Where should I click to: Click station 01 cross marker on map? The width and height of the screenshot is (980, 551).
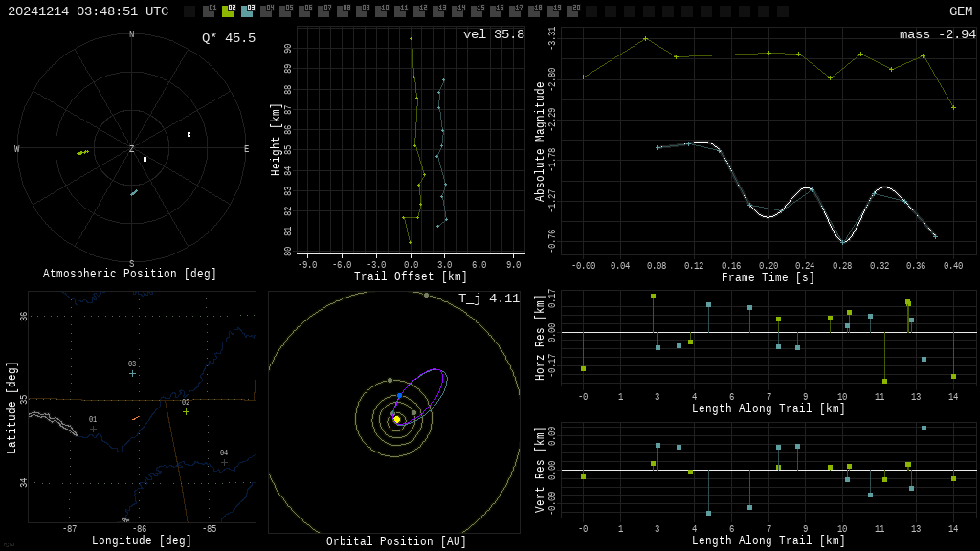click(93, 429)
